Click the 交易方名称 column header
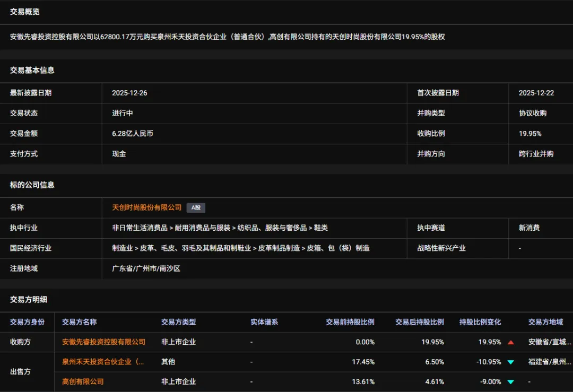Image resolution: width=573 pixels, height=392 pixels. tap(79, 322)
